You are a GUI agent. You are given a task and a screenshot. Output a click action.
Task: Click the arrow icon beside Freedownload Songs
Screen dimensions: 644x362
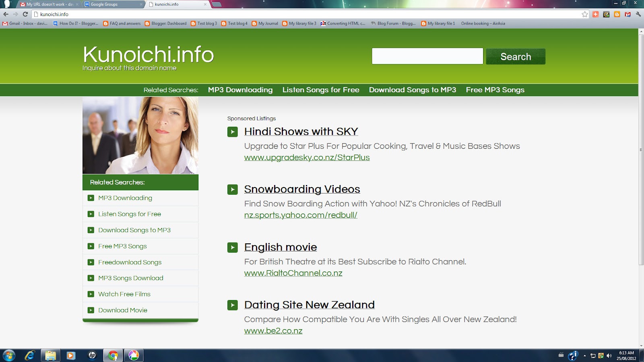click(x=91, y=262)
